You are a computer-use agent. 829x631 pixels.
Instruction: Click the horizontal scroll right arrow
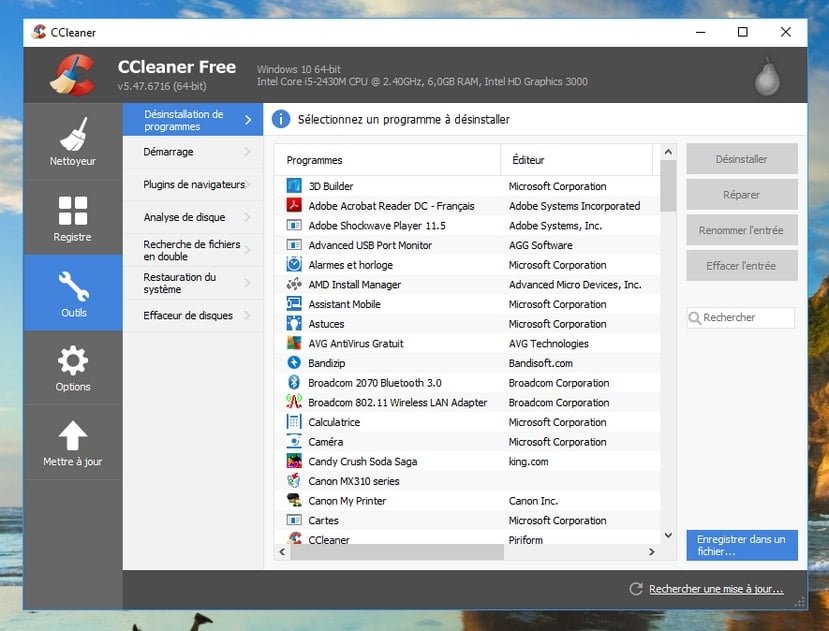tap(651, 552)
